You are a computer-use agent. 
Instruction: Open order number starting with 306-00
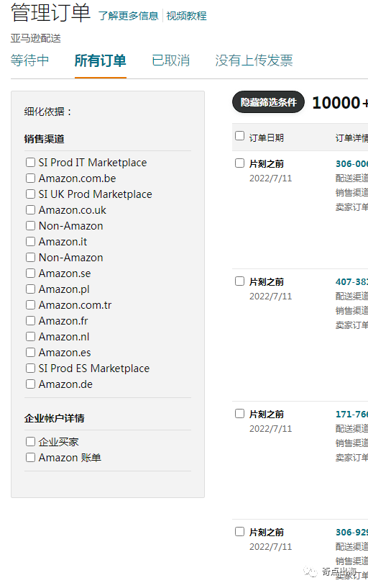[351, 164]
